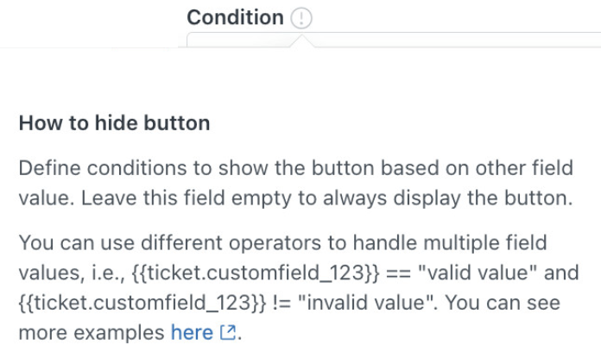
Task: Click the external link arrow icon
Action: click(x=228, y=332)
